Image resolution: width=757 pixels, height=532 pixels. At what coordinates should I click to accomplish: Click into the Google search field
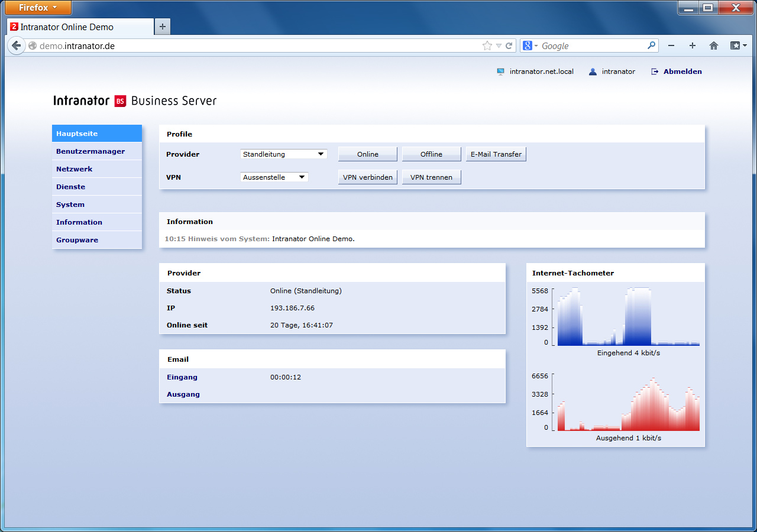pos(591,46)
